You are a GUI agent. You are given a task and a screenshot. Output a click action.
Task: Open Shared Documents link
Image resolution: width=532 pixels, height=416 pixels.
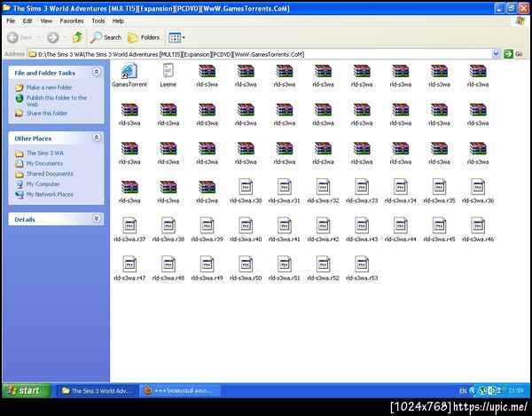(44, 174)
